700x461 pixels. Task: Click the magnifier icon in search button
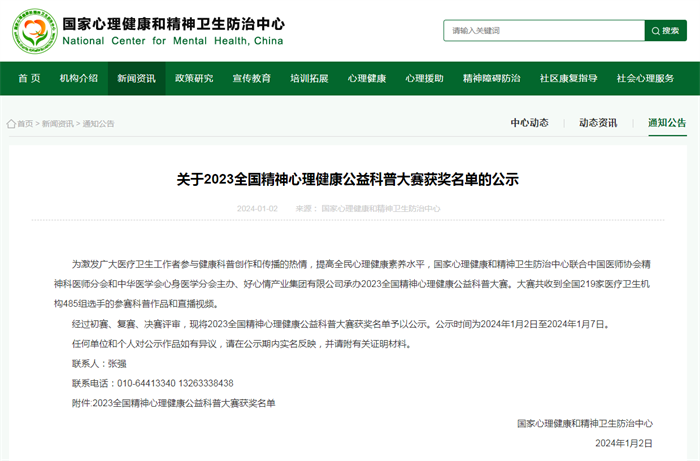pyautogui.click(x=655, y=31)
